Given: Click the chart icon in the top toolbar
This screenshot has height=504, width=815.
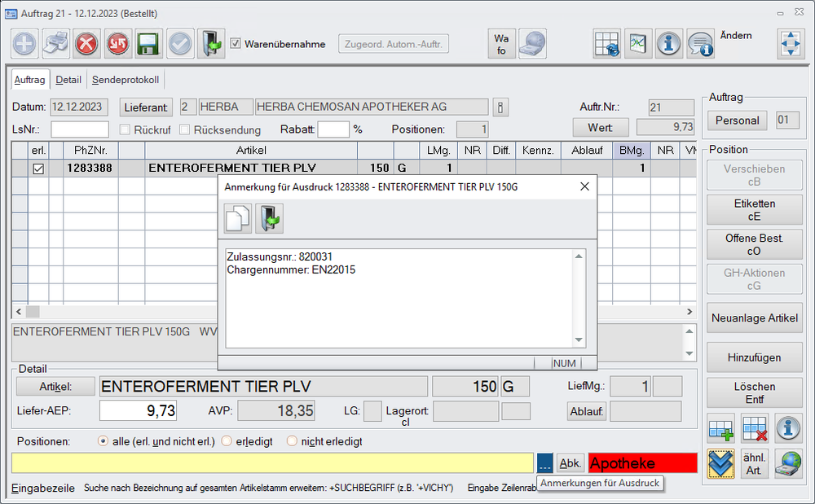Looking at the screenshot, I should [638, 44].
